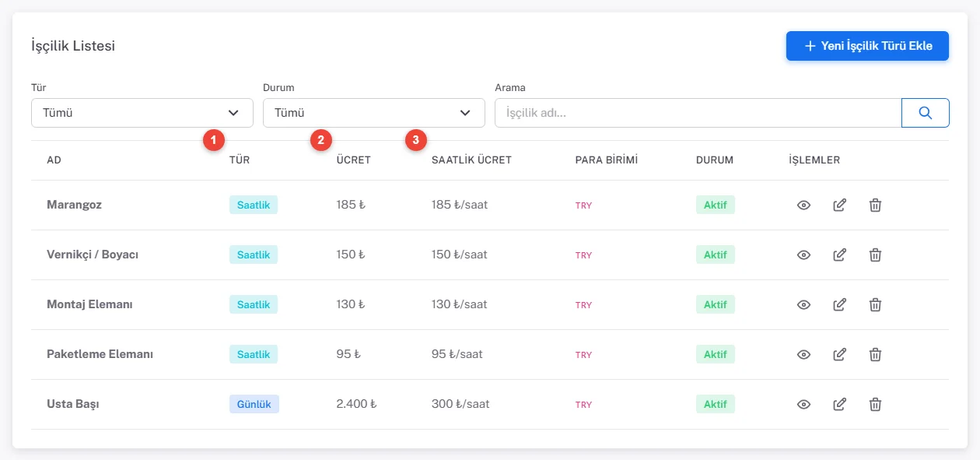This screenshot has height=460, width=980.
Task: Click the Paketleme Elemanı name cell
Action: point(100,355)
